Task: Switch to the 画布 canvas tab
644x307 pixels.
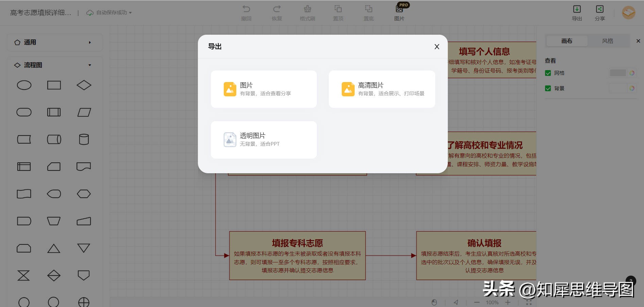Action: point(566,41)
